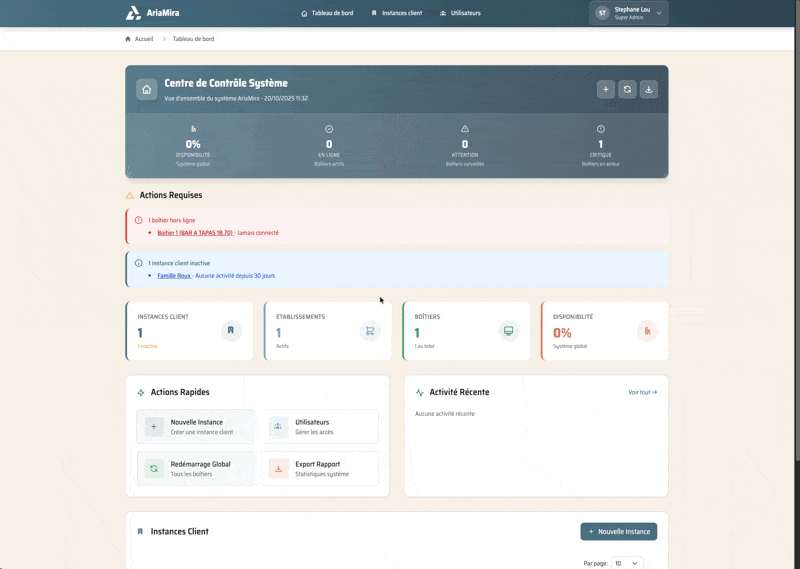Viewport: 800px width, 569px height.
Task: Click the Établissements cart icon
Action: click(x=370, y=331)
